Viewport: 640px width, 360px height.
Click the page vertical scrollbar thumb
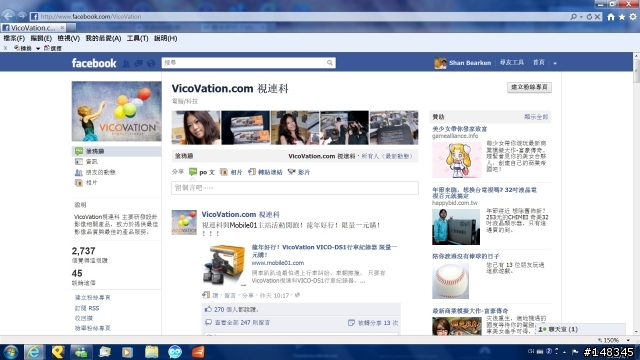[636, 71]
